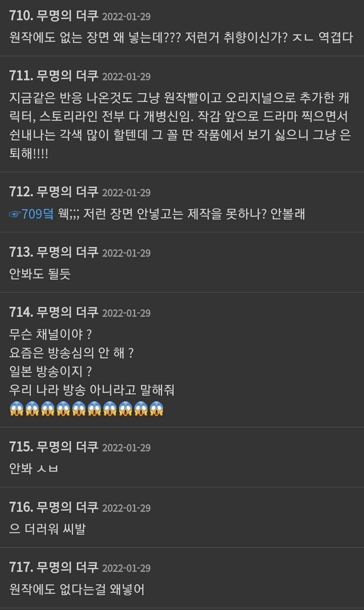Click comment 711 number label
Image resolution: width=364 pixels, height=610 pixels.
coord(21,76)
